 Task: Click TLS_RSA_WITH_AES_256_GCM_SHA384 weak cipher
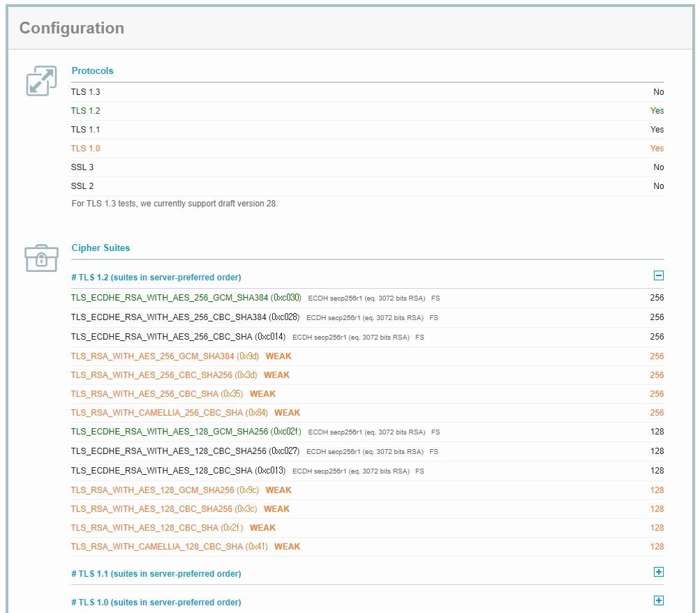[153, 356]
